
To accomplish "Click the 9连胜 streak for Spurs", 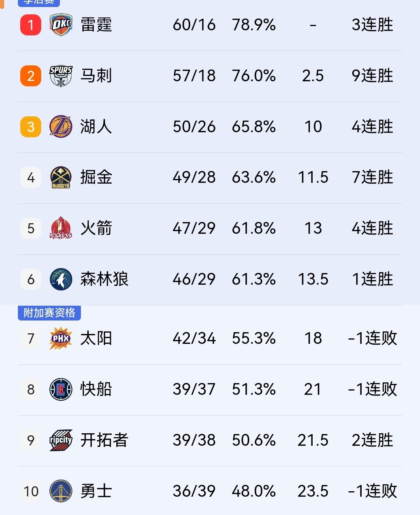I will point(372,75).
